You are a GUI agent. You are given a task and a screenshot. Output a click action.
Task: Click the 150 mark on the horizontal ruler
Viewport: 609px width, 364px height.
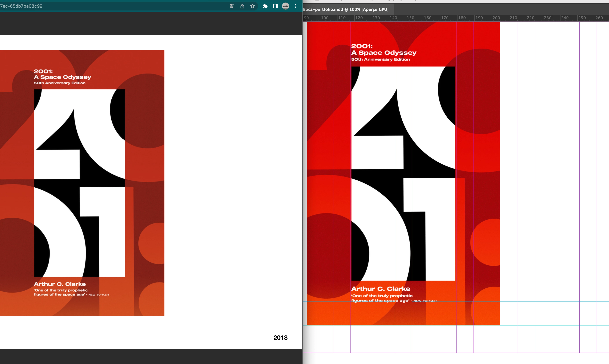point(410,18)
